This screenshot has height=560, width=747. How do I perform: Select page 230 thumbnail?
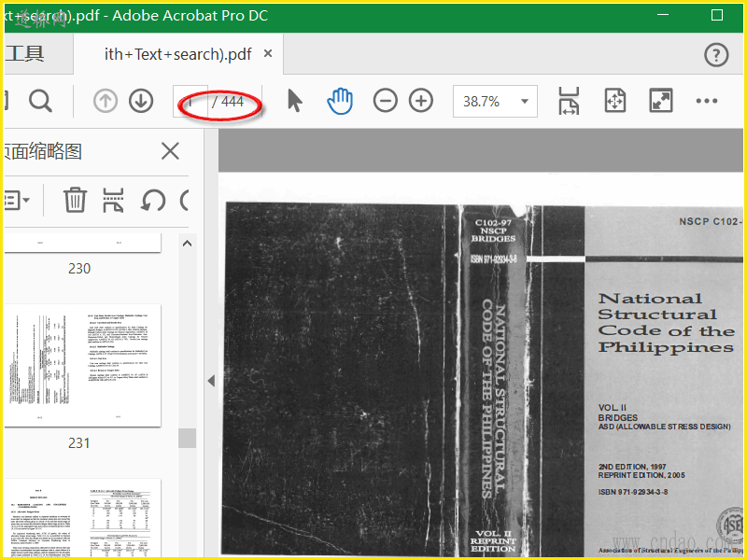pyautogui.click(x=83, y=243)
